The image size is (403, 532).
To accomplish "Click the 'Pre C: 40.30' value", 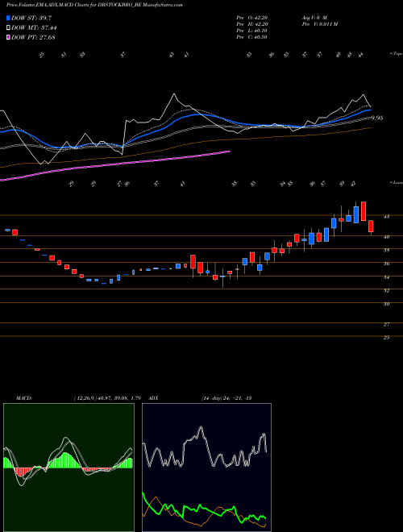I will (x=251, y=37).
